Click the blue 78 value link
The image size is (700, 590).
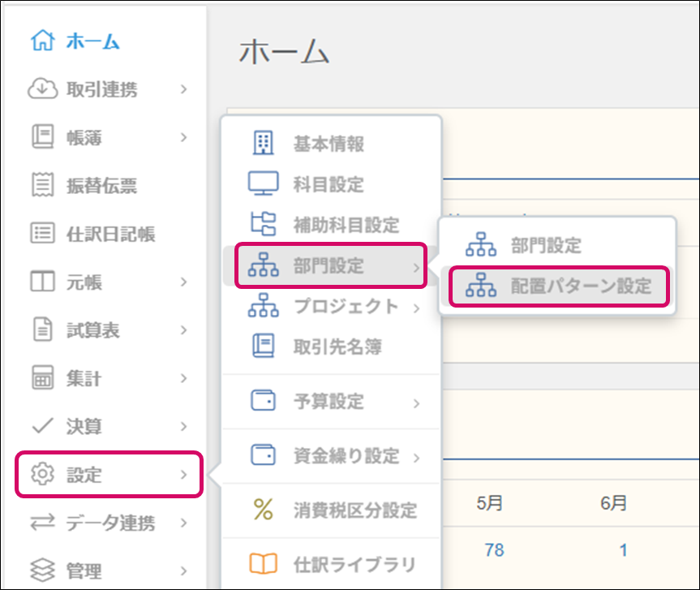click(x=494, y=549)
